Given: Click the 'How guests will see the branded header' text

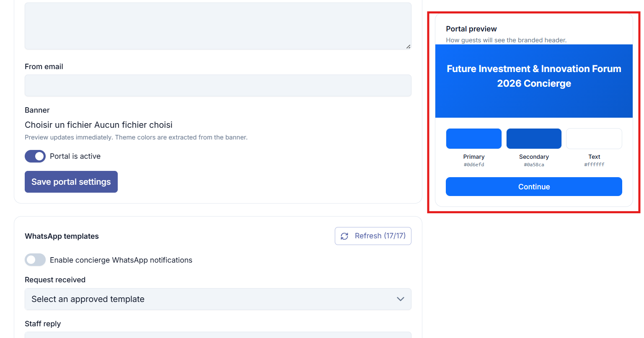Looking at the screenshot, I should (506, 40).
